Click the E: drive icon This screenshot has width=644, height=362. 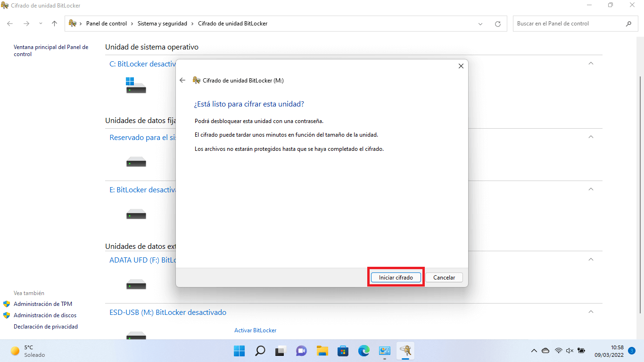136,215
